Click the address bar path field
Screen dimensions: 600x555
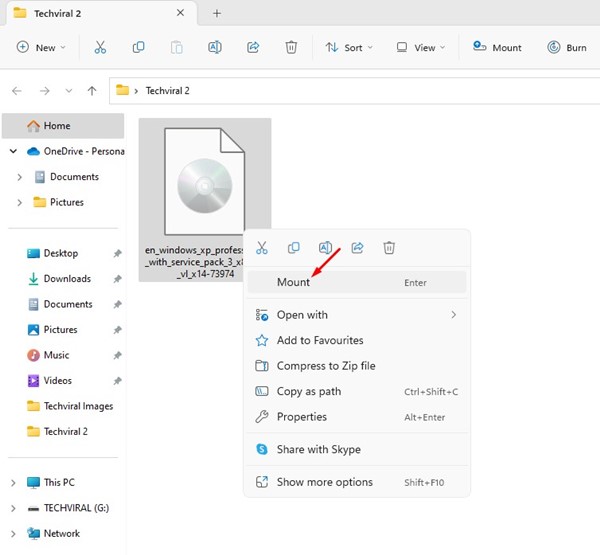[x=355, y=91]
